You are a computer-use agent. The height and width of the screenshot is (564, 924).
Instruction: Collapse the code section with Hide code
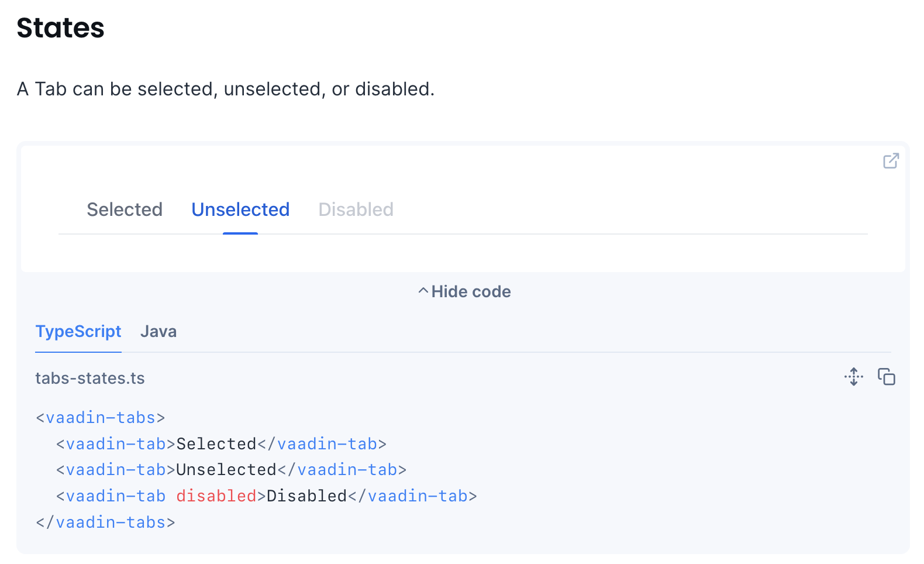pos(471,291)
